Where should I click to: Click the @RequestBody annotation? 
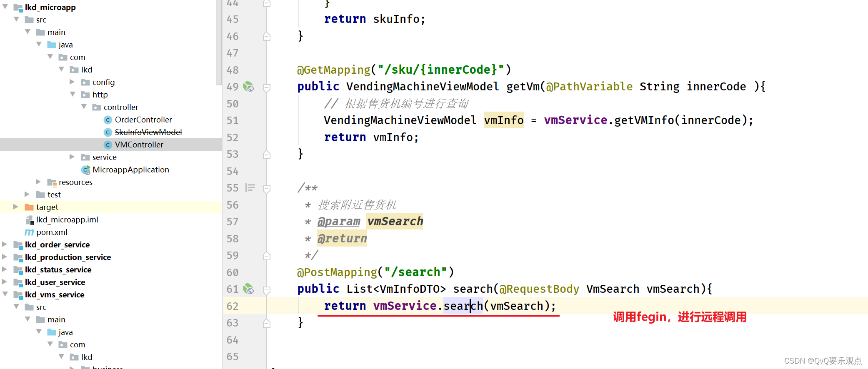point(539,289)
